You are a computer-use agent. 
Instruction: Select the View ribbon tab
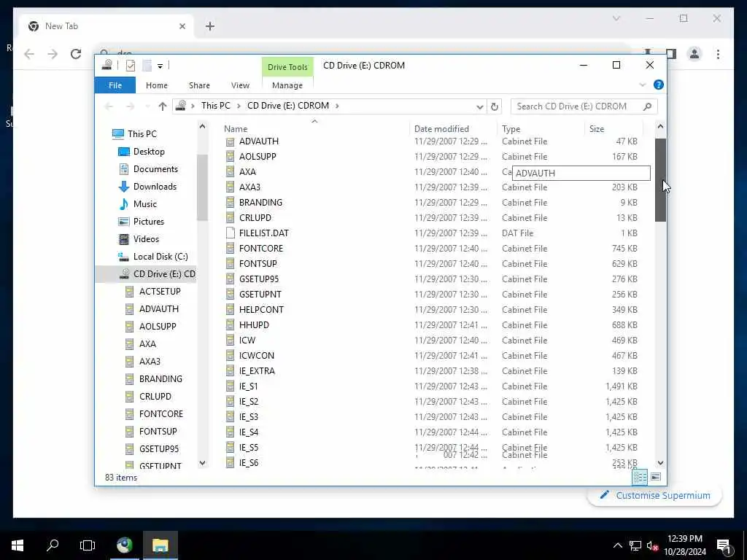[x=240, y=85]
